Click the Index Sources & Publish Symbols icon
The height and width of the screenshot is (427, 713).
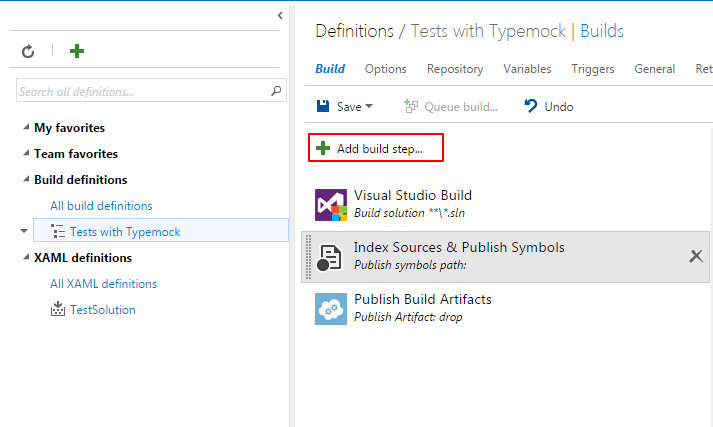tap(331, 257)
